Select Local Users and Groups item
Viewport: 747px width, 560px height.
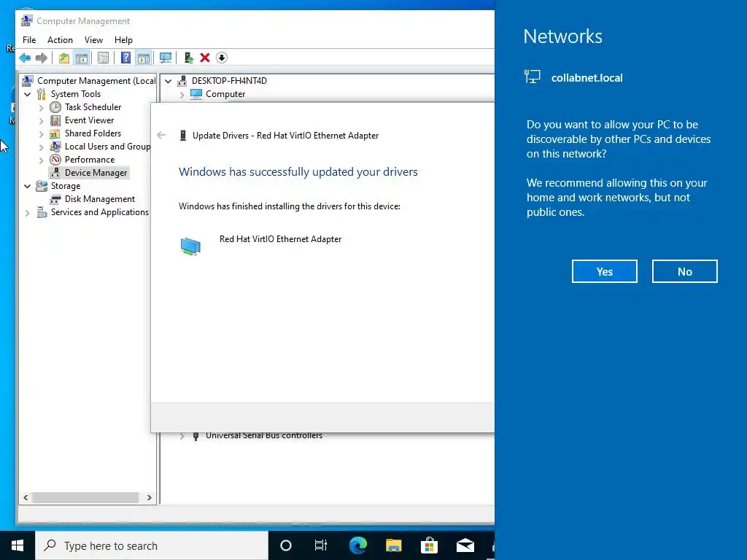point(108,147)
